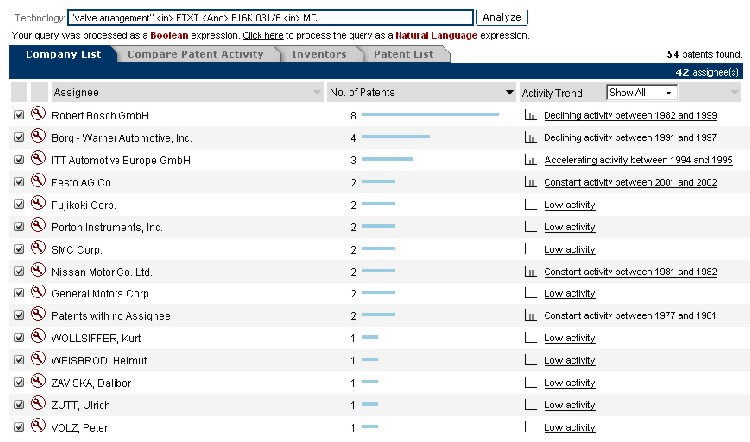Uncheck the Fujikoki Corp. checkbox

(19, 204)
